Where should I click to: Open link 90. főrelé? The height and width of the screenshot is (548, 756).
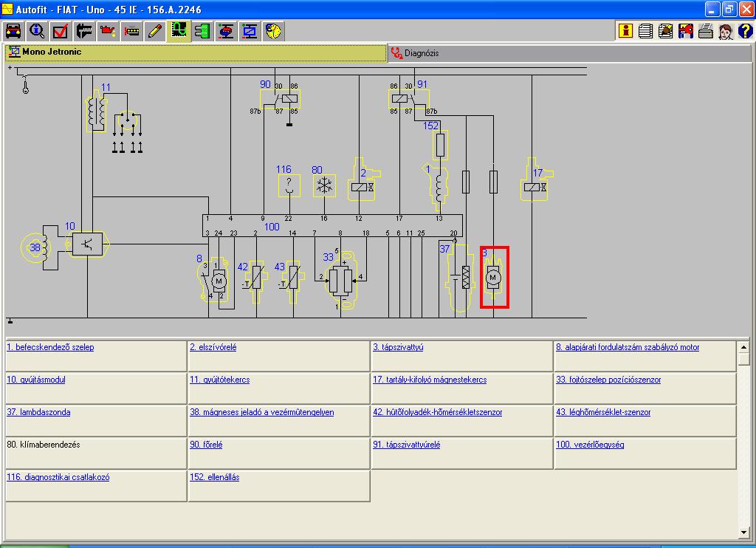[207, 445]
